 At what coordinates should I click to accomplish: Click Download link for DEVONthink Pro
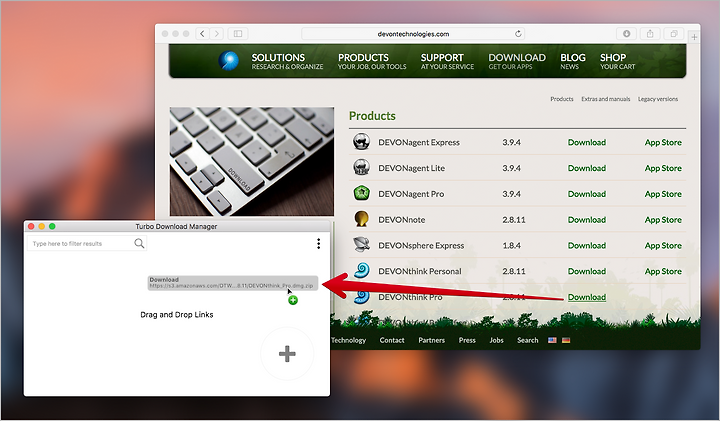pos(587,297)
